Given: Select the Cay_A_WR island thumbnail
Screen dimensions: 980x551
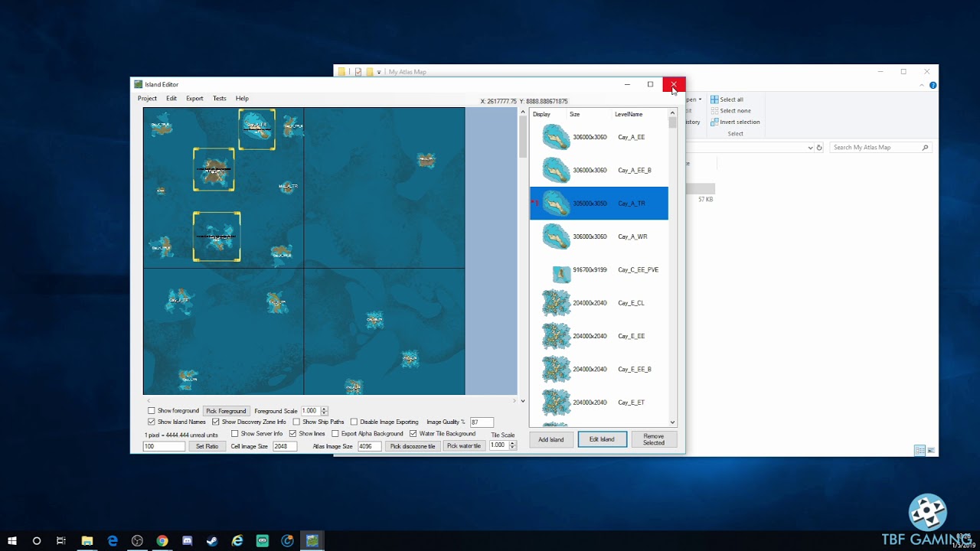Looking at the screenshot, I should coord(556,236).
